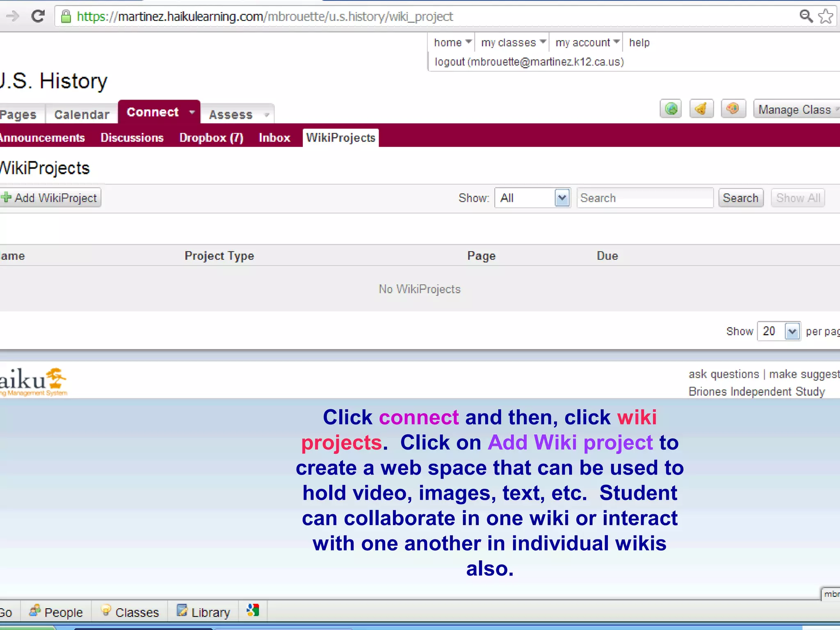
Task: Open the Show All filter dropdown
Action: [532, 198]
